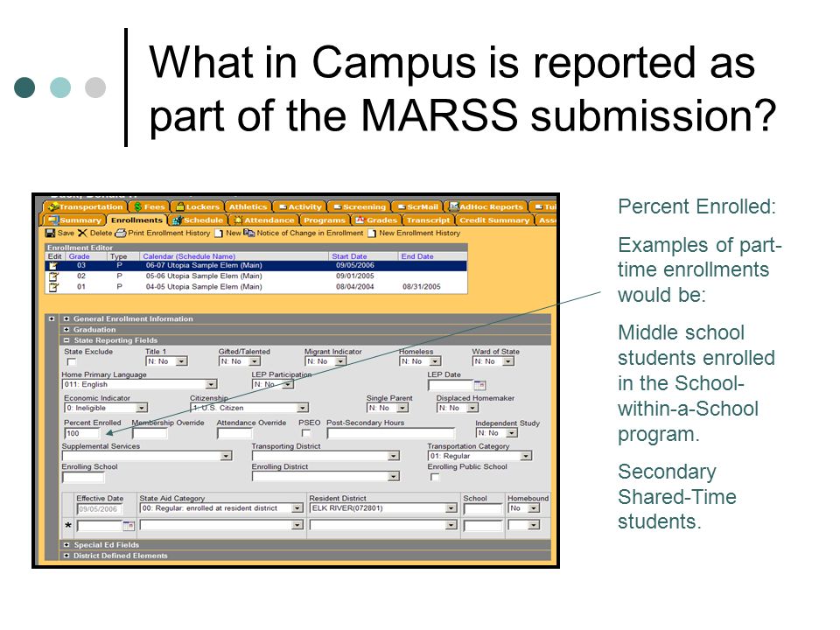840x630 pixels.
Task: Open the Transportation tab
Action: 86,206
